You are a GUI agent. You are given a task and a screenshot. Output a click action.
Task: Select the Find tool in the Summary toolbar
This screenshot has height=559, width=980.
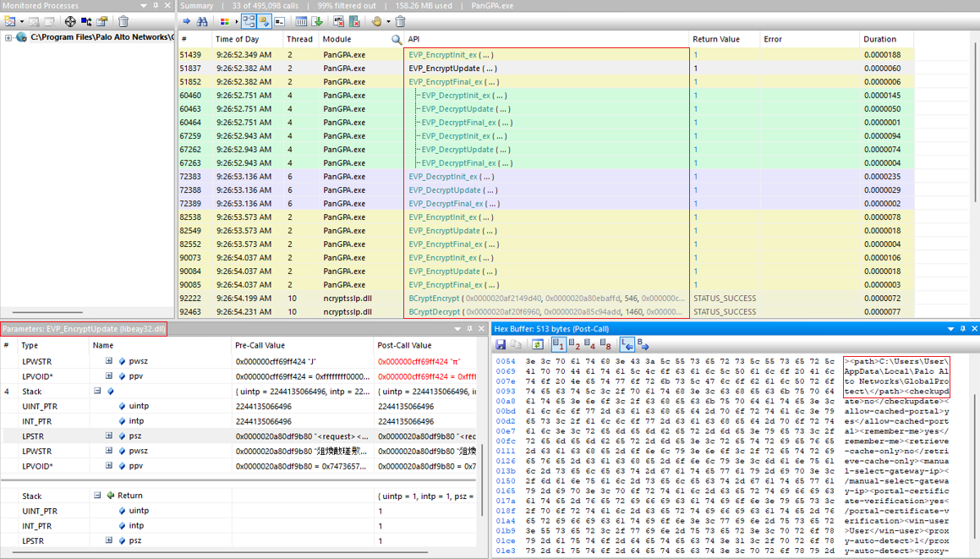coord(204,23)
